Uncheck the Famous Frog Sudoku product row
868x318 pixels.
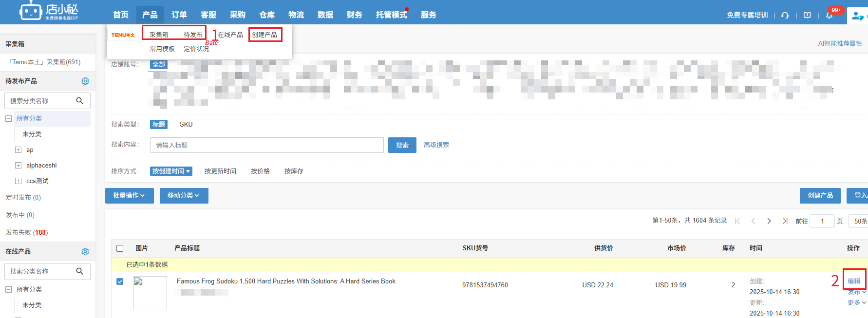point(120,281)
